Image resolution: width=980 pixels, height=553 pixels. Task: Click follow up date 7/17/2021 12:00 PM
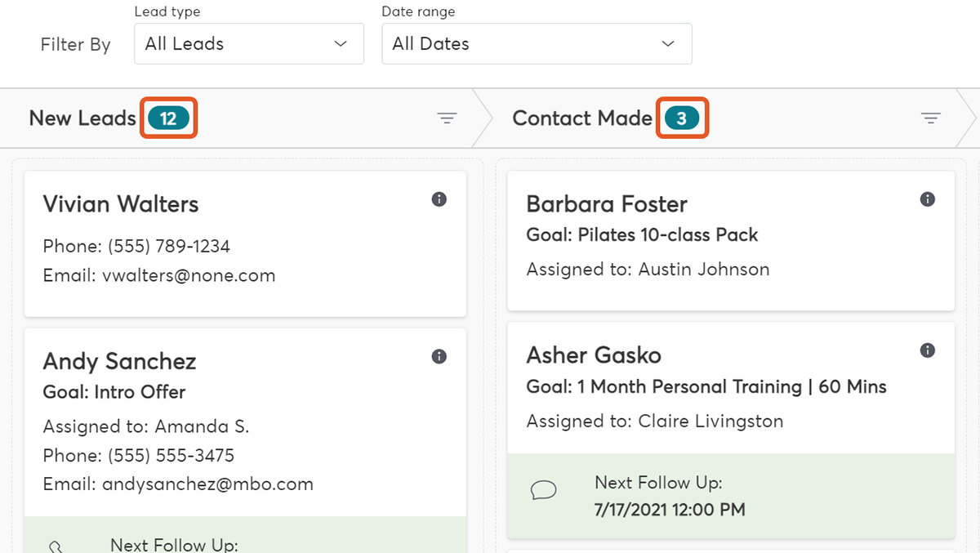click(670, 511)
